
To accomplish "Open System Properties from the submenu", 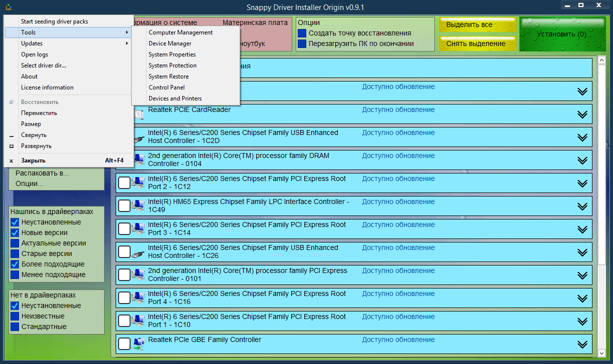I will point(186,54).
